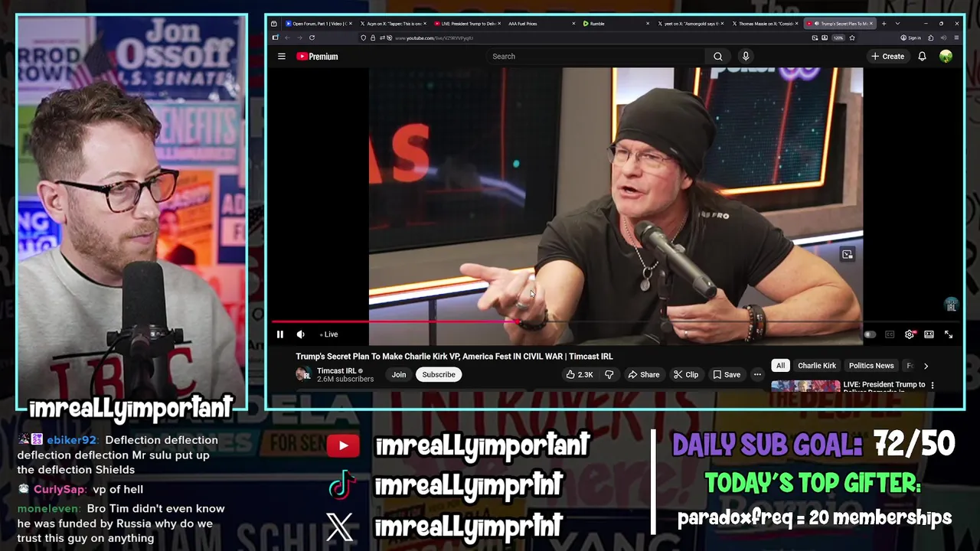Open player settings gear
The width and height of the screenshot is (980, 551).
pos(910,334)
